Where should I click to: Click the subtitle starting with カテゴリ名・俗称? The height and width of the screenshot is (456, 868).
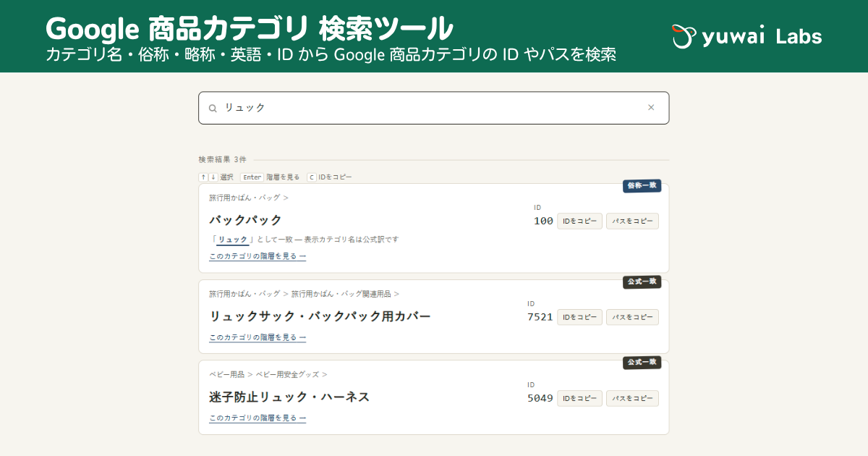coord(331,55)
